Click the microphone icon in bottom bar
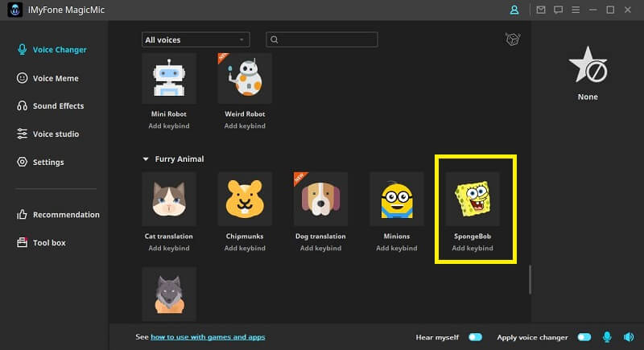 tap(607, 337)
